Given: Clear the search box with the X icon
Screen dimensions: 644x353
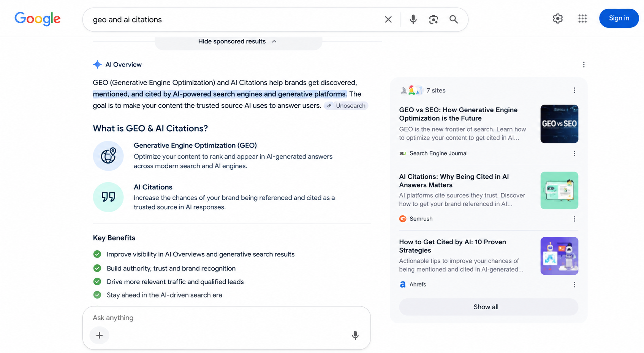Looking at the screenshot, I should [x=388, y=19].
